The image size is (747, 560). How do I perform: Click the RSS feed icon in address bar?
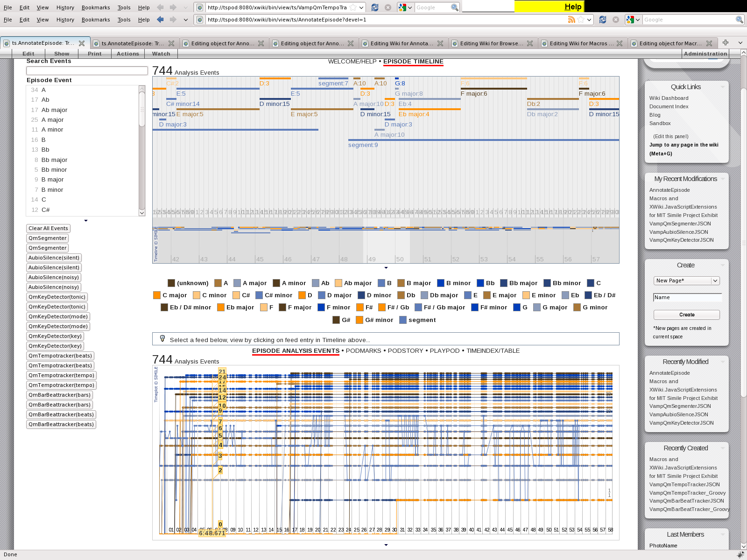click(x=571, y=20)
